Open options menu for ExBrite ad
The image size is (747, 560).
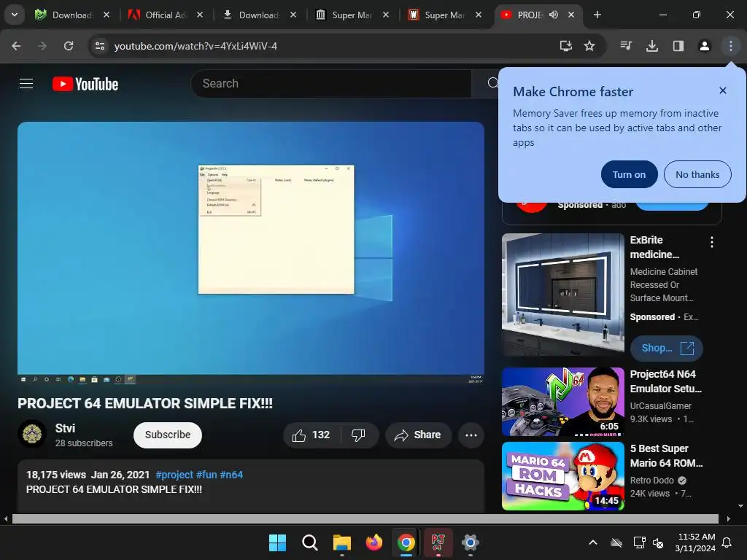click(712, 242)
